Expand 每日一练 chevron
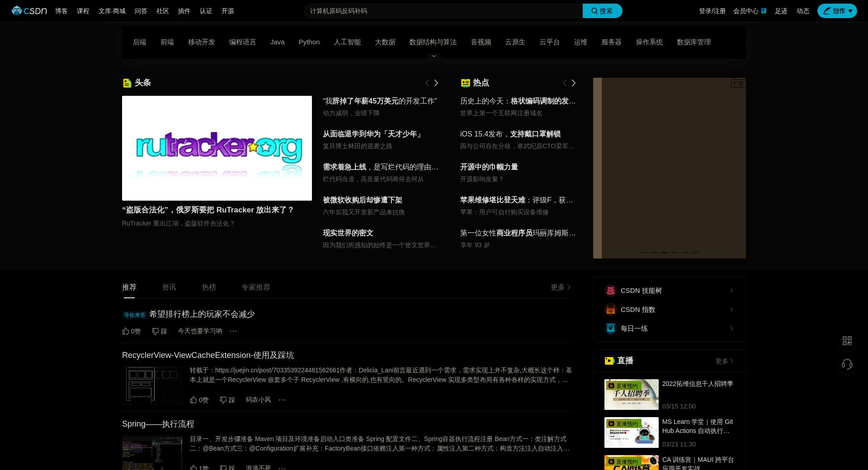The height and width of the screenshot is (470, 868). click(x=731, y=329)
